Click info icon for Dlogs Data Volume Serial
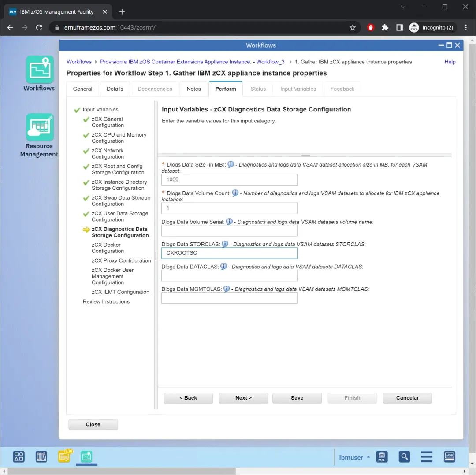 point(229,222)
